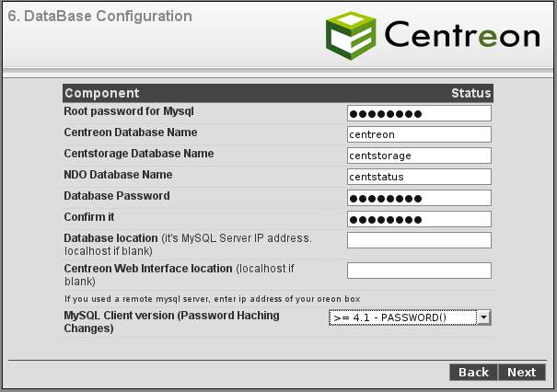Click the empty Database location field

[x=419, y=240]
